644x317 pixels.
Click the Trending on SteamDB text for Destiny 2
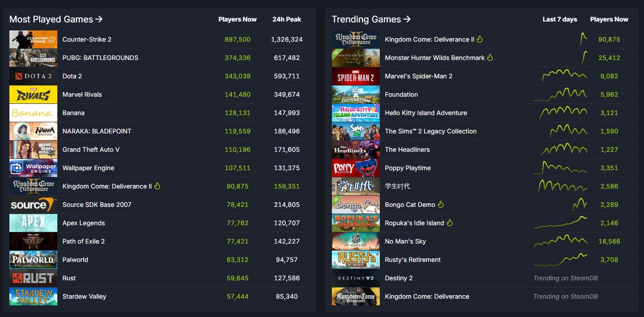(566, 278)
